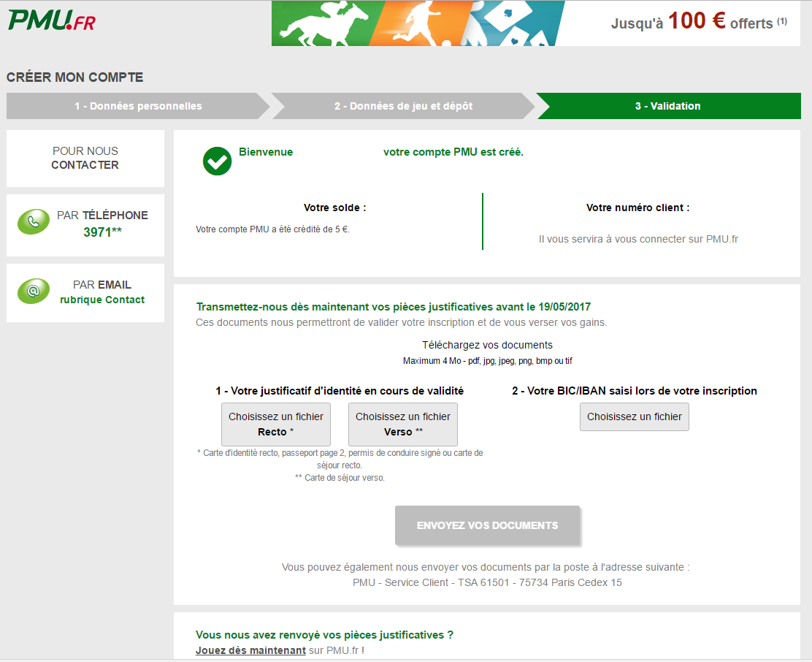Open step 1 Données personnelles

[138, 106]
